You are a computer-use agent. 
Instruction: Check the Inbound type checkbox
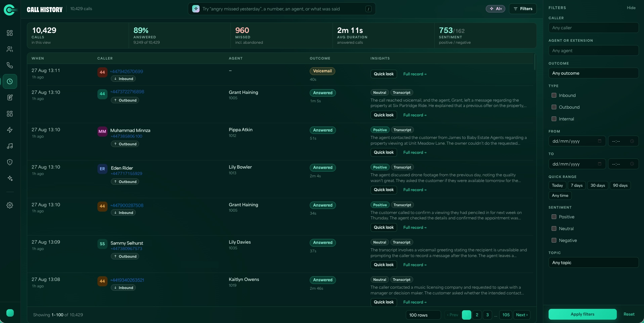554,95
